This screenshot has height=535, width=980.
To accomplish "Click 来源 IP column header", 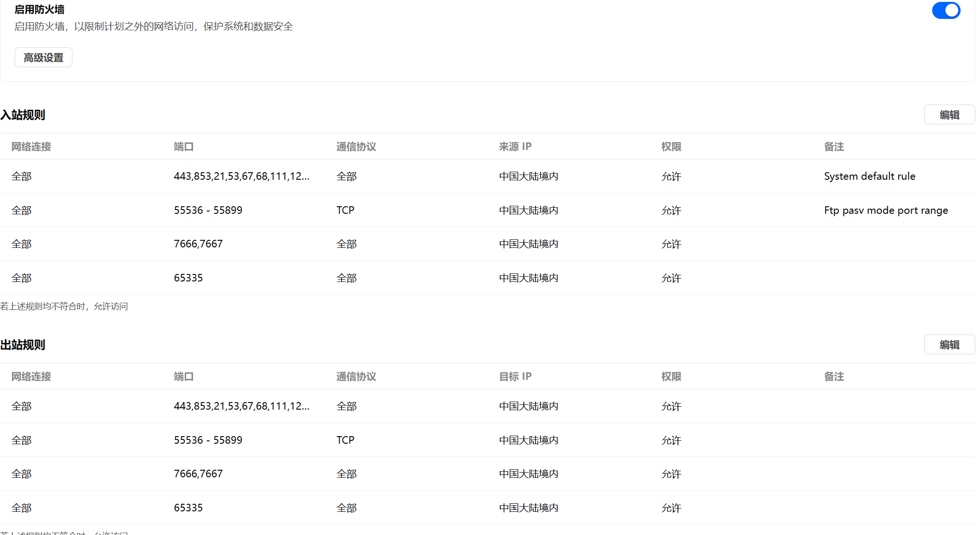I will (x=515, y=147).
